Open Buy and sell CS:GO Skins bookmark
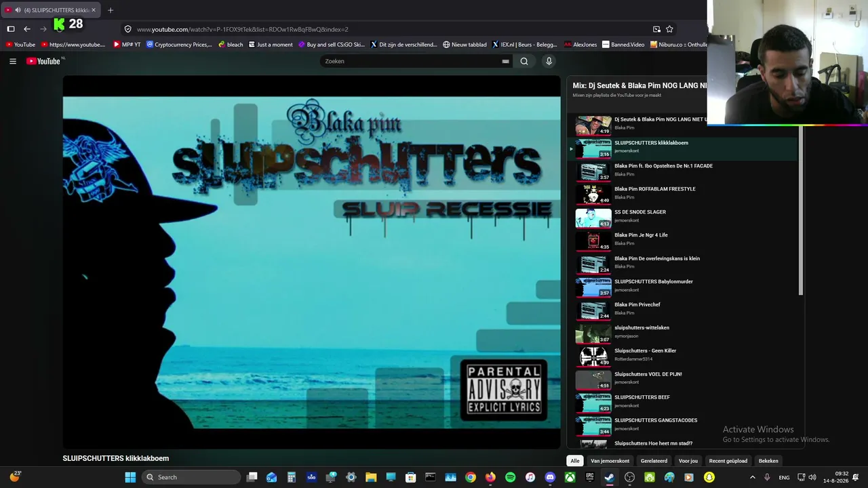Screen dimensions: 868x488 click(x=332, y=45)
